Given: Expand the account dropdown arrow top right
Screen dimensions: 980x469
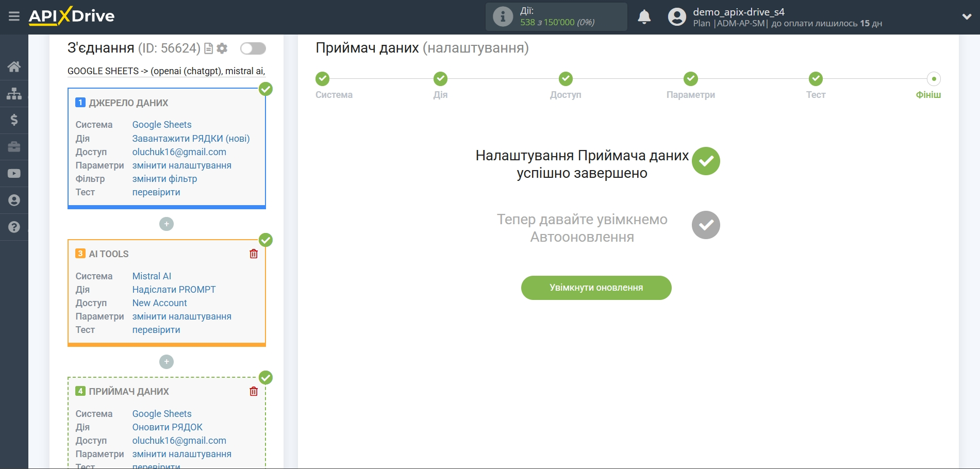Looking at the screenshot, I should (966, 16).
